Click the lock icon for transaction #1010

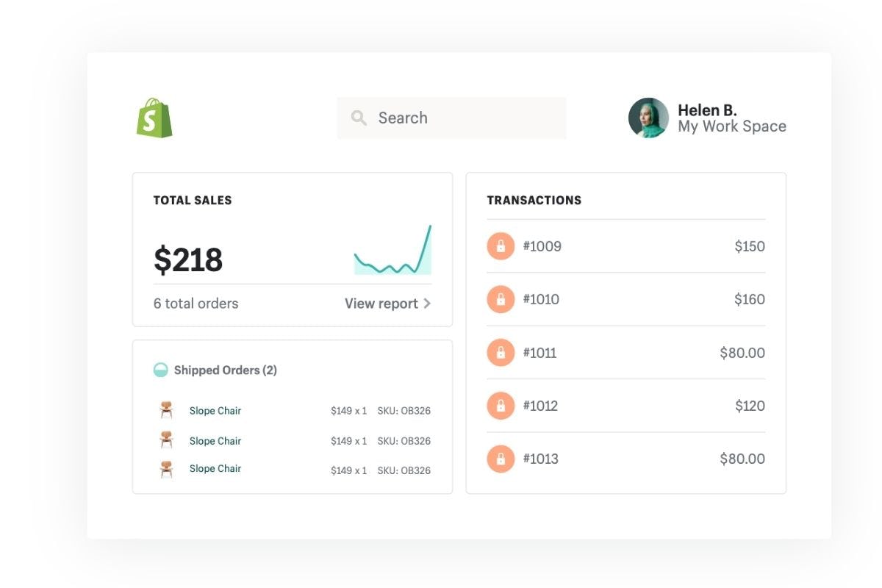[x=501, y=299]
